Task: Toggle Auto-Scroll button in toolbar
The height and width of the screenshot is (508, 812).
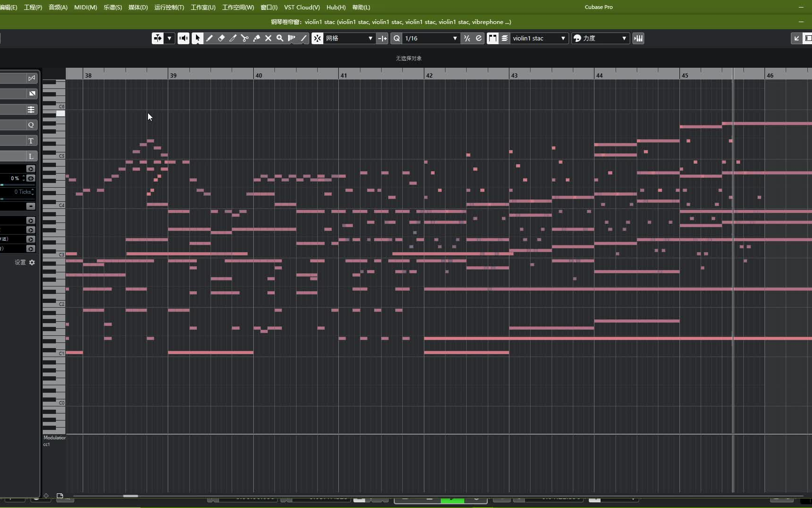Action: [157, 38]
